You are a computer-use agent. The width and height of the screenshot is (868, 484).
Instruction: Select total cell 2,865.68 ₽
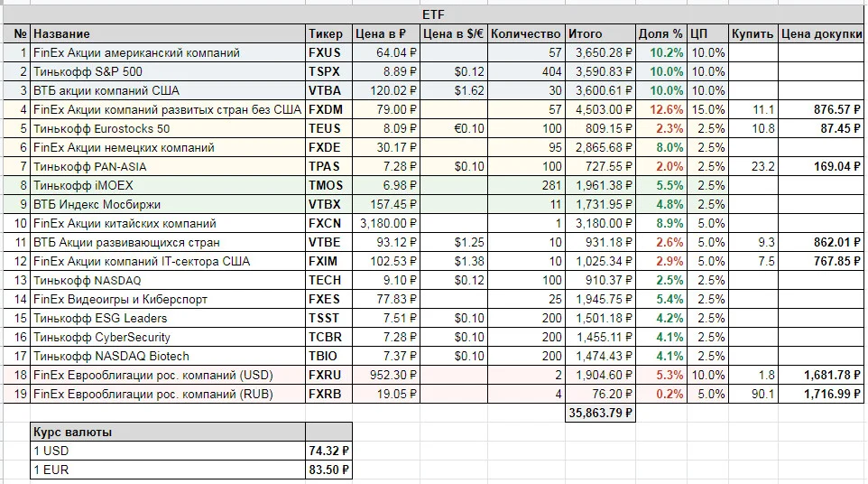click(600, 147)
